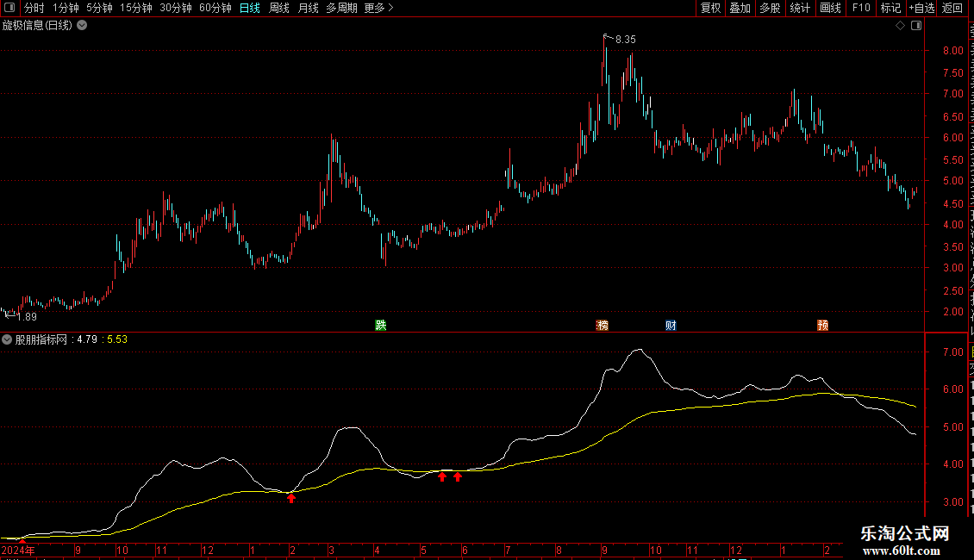
Task: Click the blue 财 financial event marker
Action: (671, 326)
